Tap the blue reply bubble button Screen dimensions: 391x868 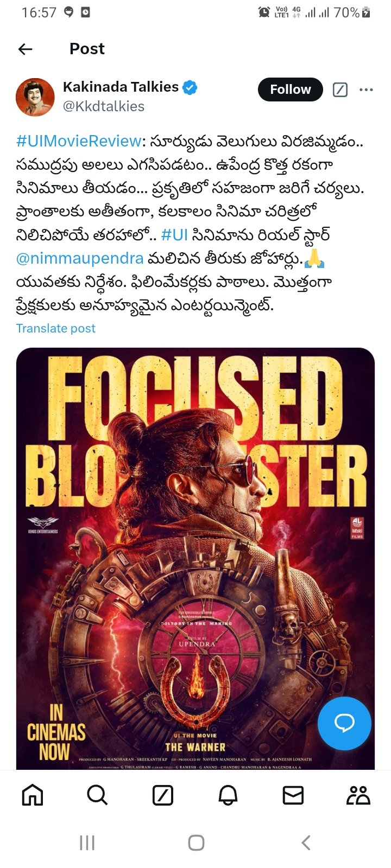click(x=344, y=723)
